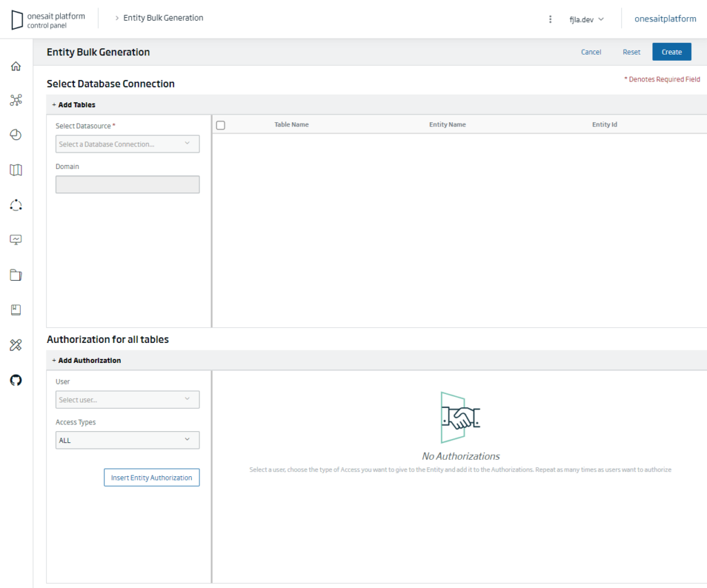This screenshot has width=707, height=588.
Task: Open the fjla.dev user menu
Action: (586, 19)
